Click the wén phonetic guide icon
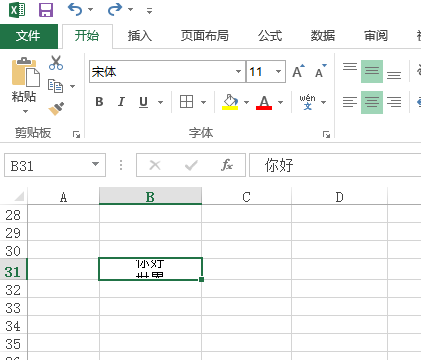The width and height of the screenshot is (421, 360). coord(307,102)
